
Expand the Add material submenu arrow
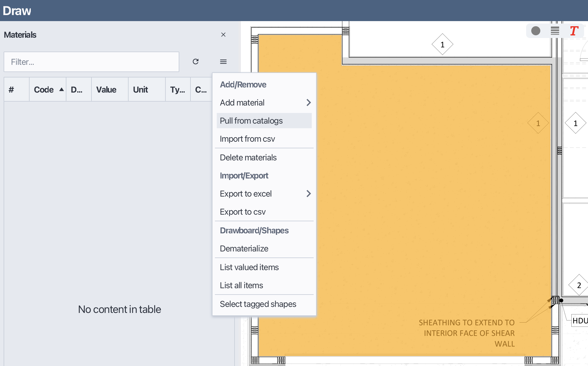308,103
